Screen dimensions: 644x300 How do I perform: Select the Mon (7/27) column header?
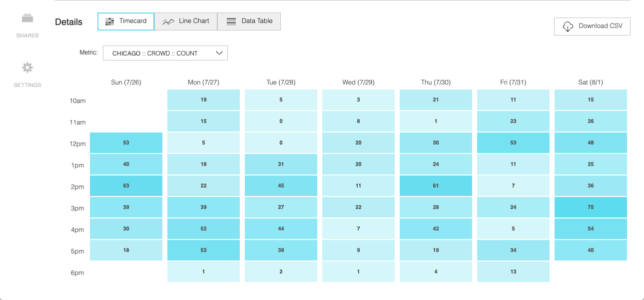coord(203,82)
